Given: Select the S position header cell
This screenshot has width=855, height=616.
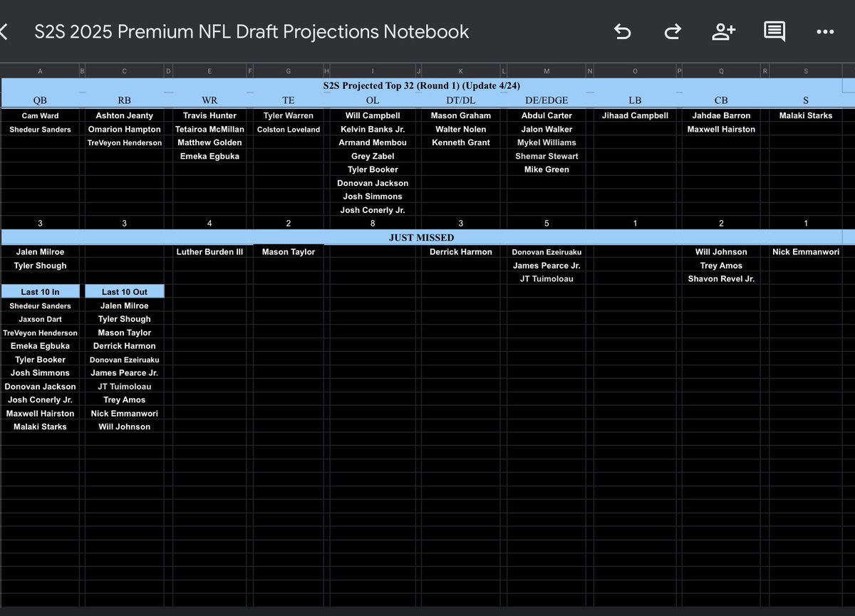Looking at the screenshot, I should [806, 100].
